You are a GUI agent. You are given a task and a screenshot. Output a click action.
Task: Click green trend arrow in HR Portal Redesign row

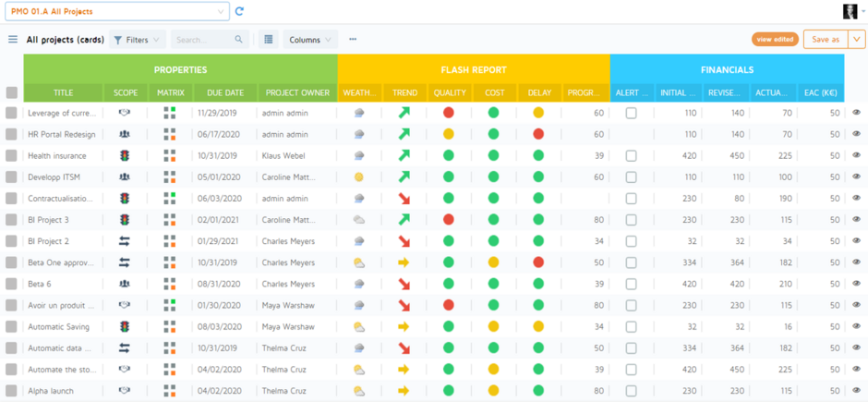point(404,134)
